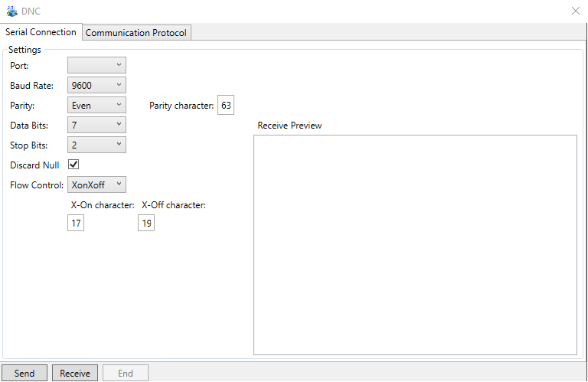Click the Receive button
The image size is (588, 382).
[x=75, y=374]
